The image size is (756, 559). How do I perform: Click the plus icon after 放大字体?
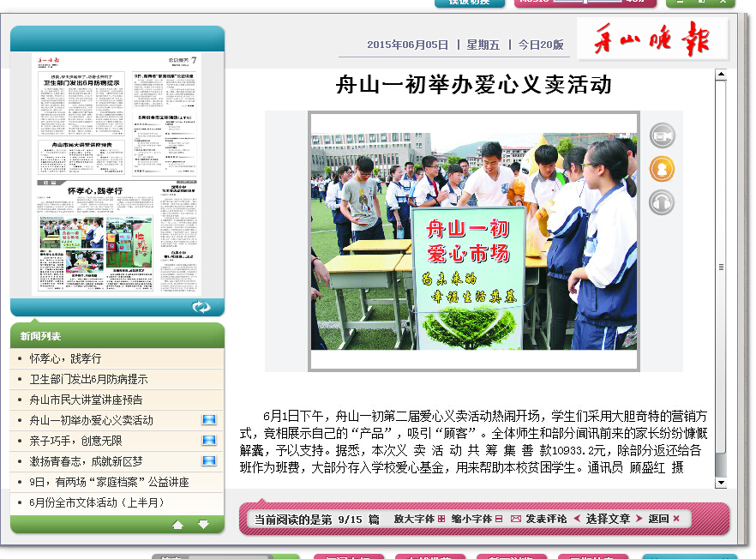click(x=441, y=519)
